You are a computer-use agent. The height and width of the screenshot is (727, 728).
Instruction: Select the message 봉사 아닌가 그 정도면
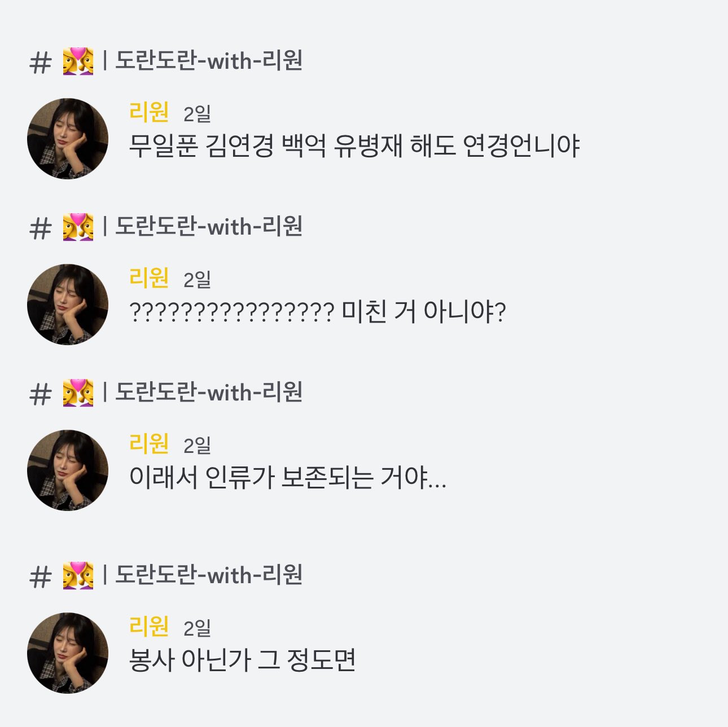point(242,660)
